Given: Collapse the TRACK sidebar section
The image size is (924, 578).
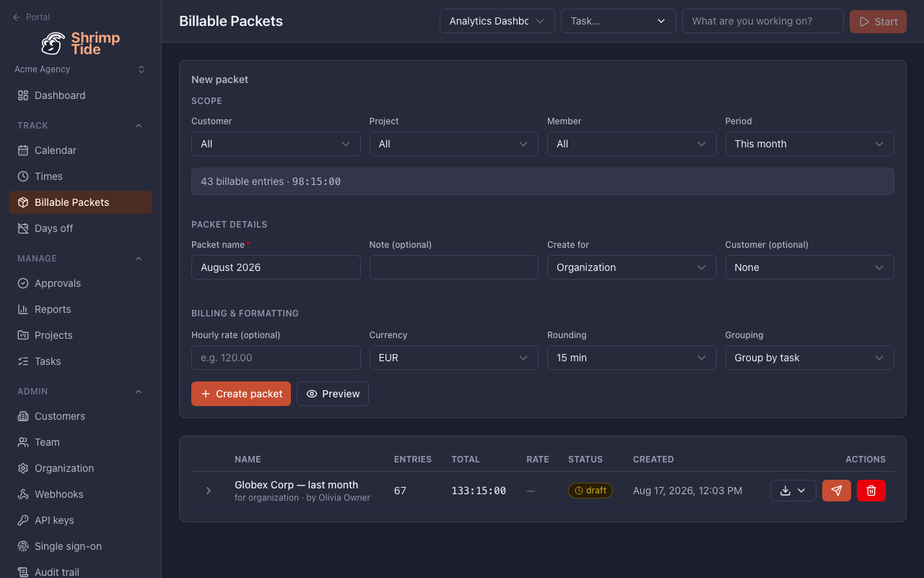Looking at the screenshot, I should point(139,126).
